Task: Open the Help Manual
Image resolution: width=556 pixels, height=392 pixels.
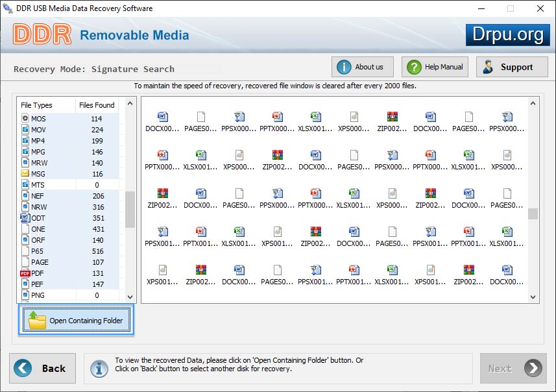Action: tap(435, 67)
